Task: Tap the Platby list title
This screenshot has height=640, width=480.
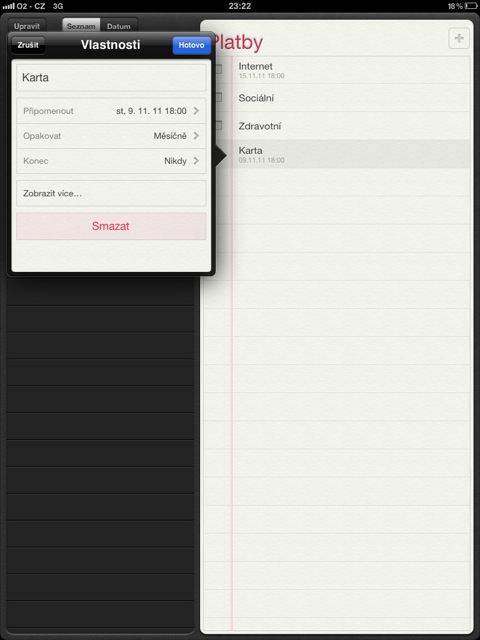Action: click(x=238, y=42)
